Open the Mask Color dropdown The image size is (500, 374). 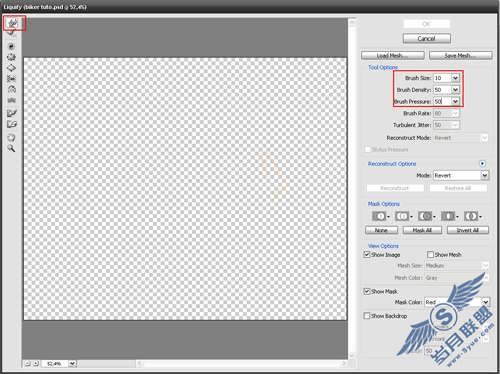(485, 302)
